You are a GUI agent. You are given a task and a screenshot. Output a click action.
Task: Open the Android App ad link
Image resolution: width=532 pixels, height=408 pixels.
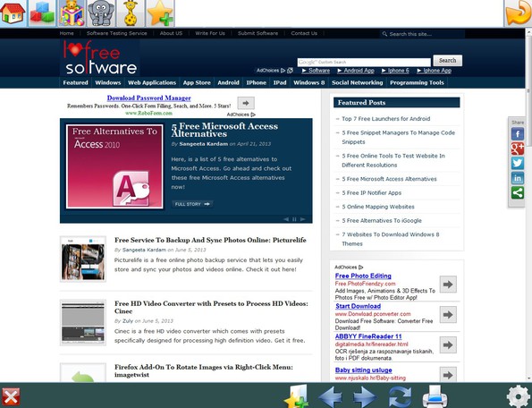[x=356, y=71]
